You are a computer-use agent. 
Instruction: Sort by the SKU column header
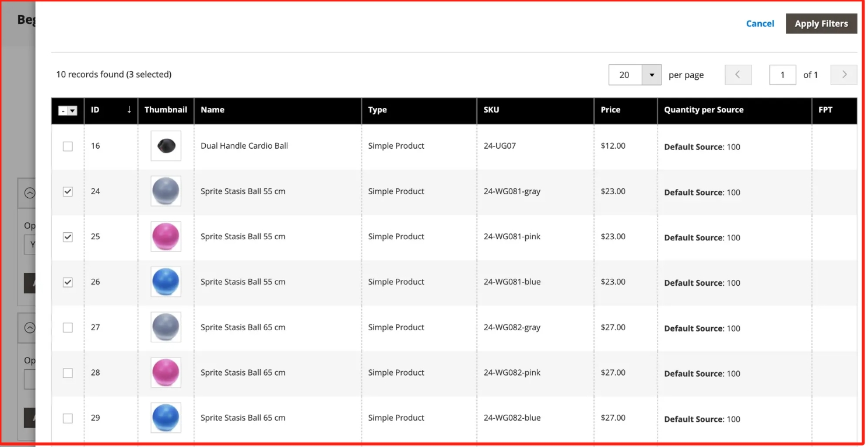pos(491,110)
